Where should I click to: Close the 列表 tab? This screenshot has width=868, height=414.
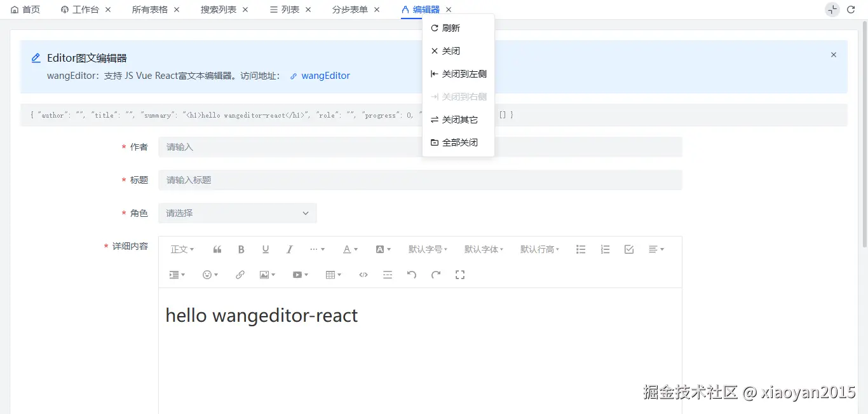pos(308,10)
